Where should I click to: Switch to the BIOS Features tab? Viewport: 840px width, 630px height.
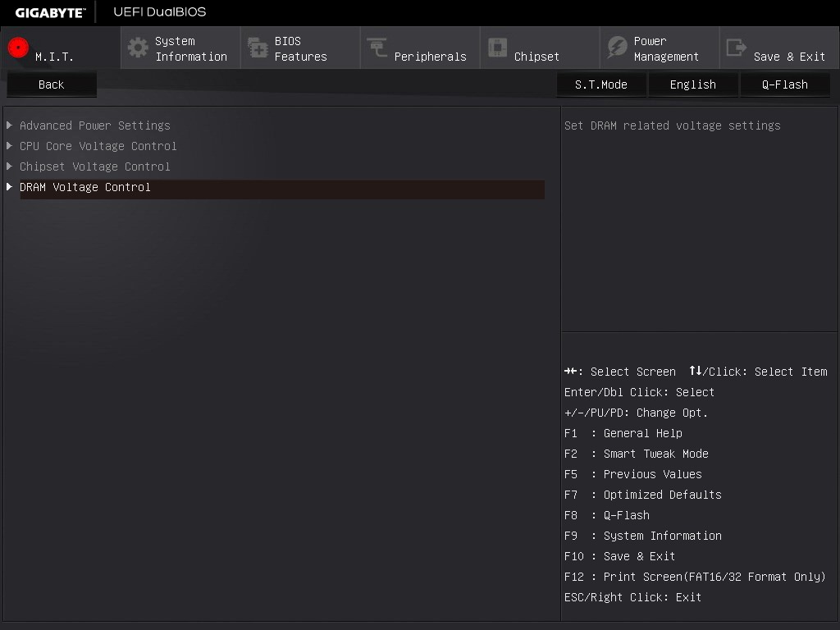pos(300,48)
